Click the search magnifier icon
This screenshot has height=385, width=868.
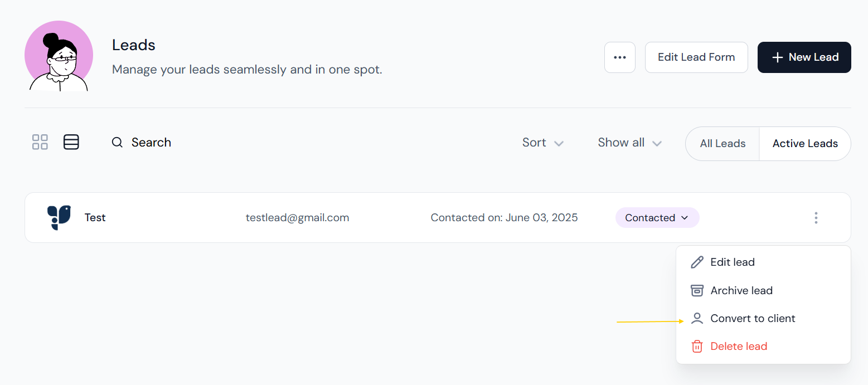[117, 142]
